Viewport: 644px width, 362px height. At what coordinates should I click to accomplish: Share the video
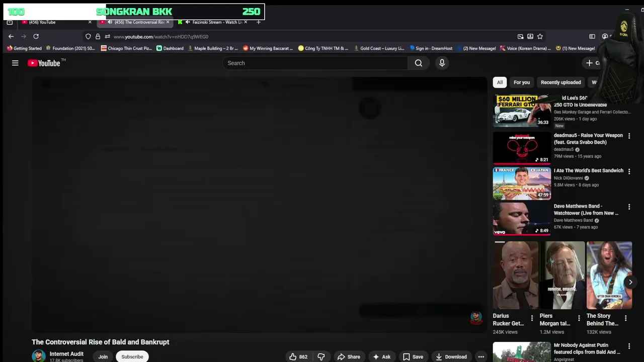349,356
